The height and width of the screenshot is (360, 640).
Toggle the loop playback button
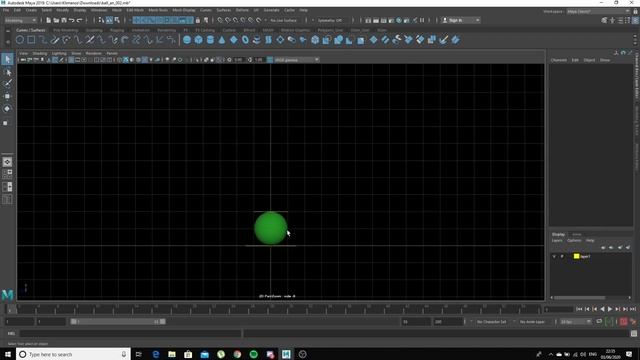click(599, 322)
